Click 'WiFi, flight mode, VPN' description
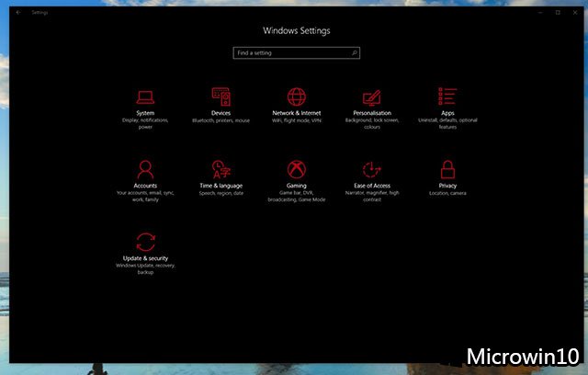Screen dimensions: 588x375 click(x=296, y=120)
